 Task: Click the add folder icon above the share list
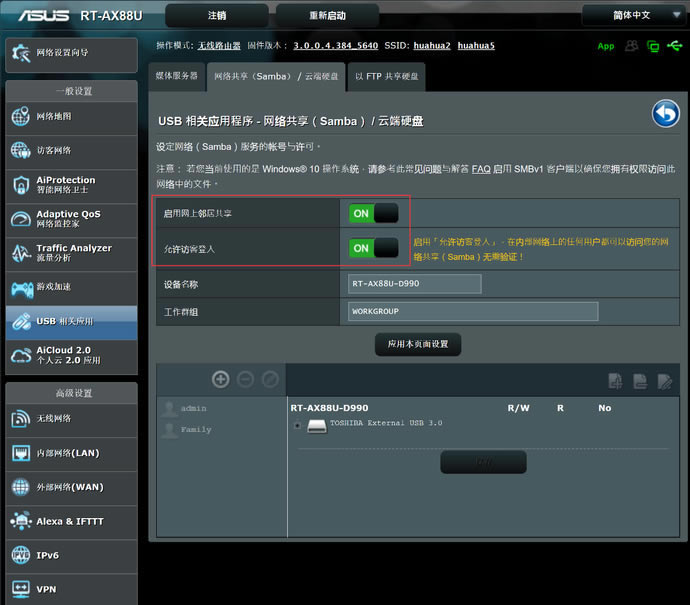point(616,380)
